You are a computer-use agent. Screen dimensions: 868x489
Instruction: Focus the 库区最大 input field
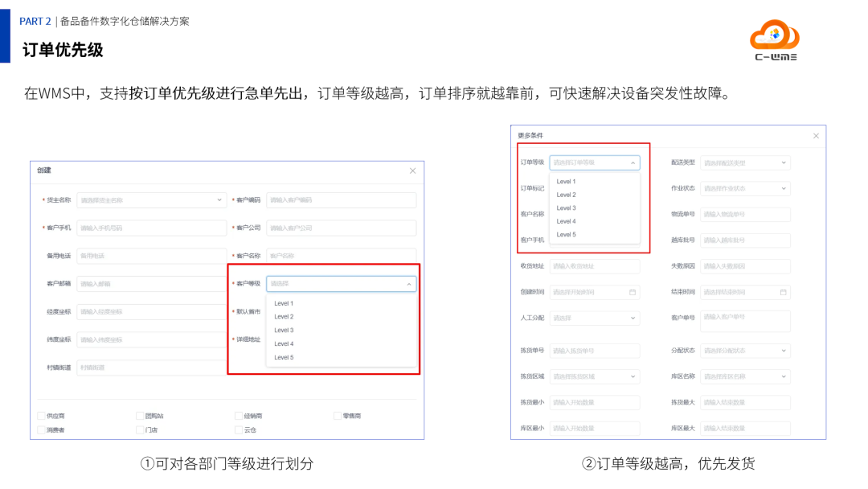coord(745,428)
